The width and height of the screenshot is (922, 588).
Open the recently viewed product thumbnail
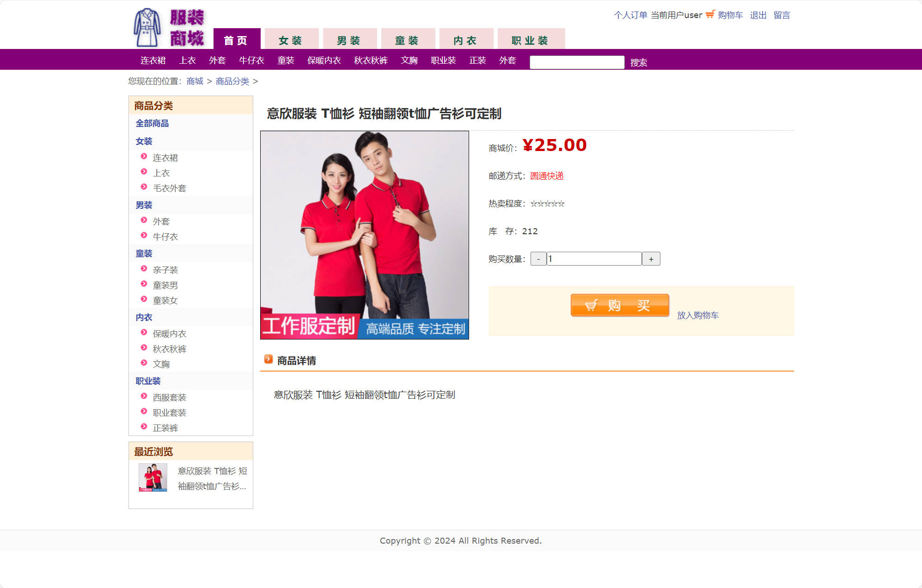tap(153, 478)
